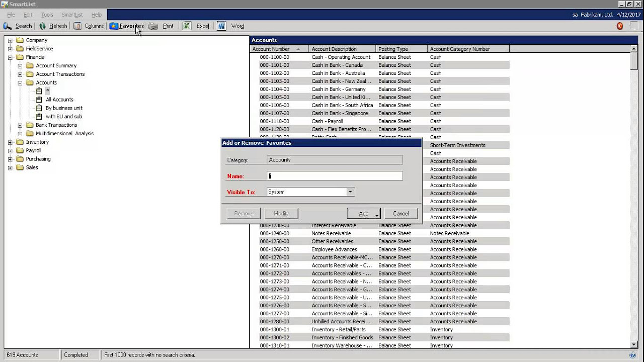Select the Cash in Bank - Germany row
Image resolution: width=644 pixels, height=362 pixels.
tap(384, 89)
